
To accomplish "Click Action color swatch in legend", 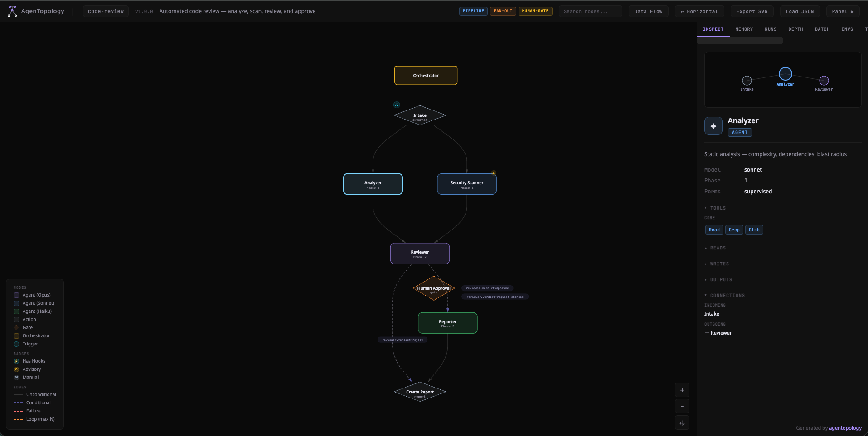I will click(16, 320).
